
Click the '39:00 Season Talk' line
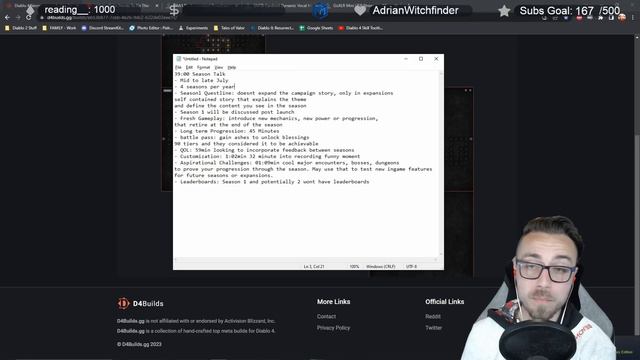(200, 74)
